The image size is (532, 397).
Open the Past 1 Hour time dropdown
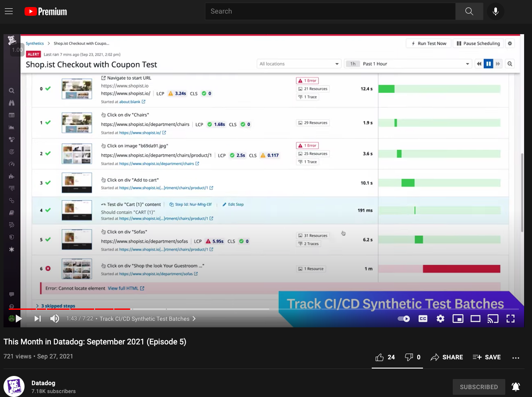(407, 64)
